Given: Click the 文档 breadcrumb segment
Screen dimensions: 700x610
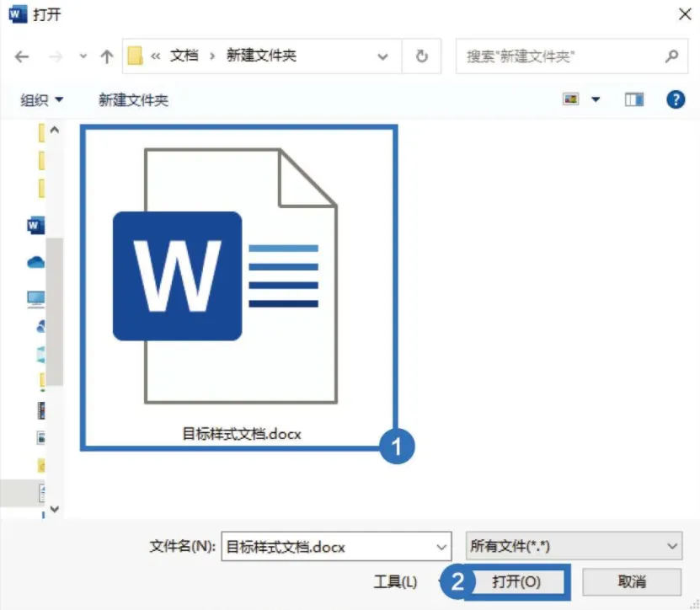Looking at the screenshot, I should click(x=184, y=56).
